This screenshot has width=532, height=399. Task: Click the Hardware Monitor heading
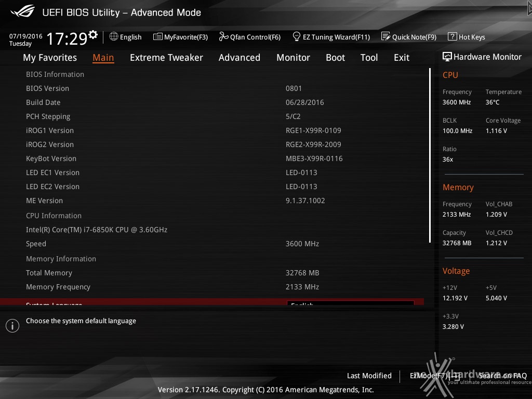[x=487, y=57]
